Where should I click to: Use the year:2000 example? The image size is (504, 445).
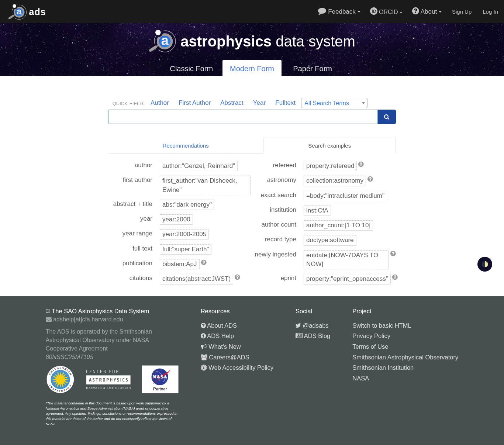176,220
